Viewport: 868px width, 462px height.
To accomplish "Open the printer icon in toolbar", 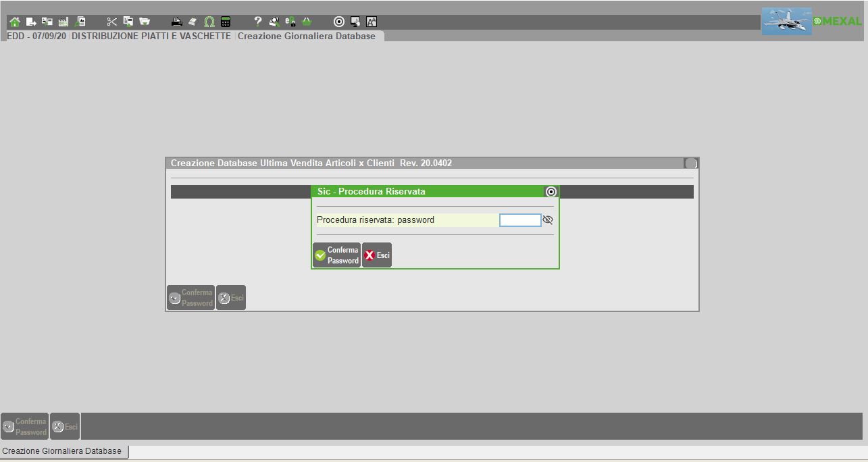I will pos(176,22).
